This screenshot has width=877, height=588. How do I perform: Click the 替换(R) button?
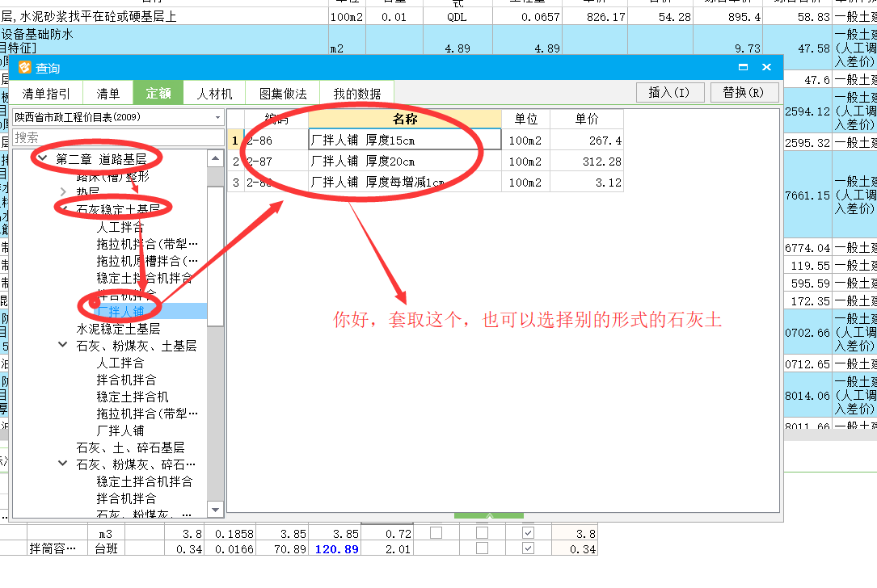click(x=744, y=92)
